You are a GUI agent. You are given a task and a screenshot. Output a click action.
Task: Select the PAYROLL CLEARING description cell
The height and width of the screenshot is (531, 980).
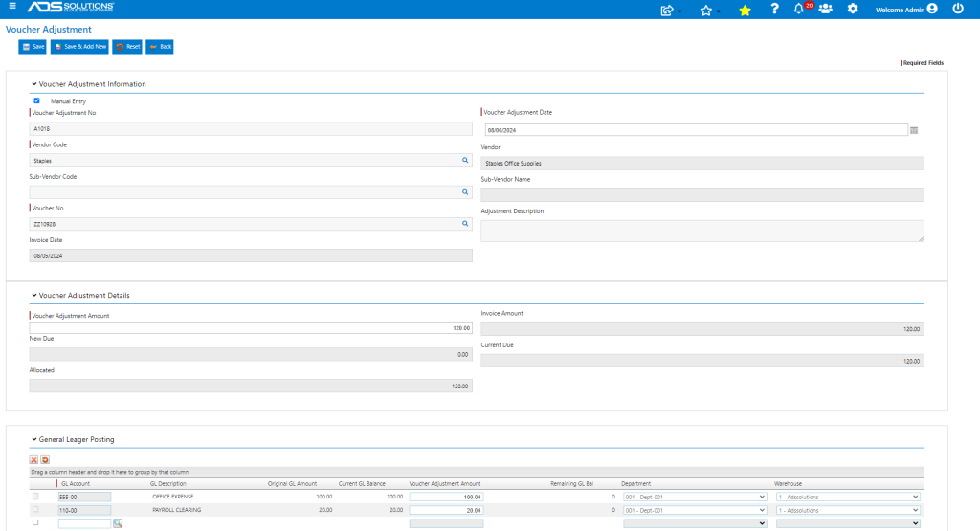coord(177,510)
